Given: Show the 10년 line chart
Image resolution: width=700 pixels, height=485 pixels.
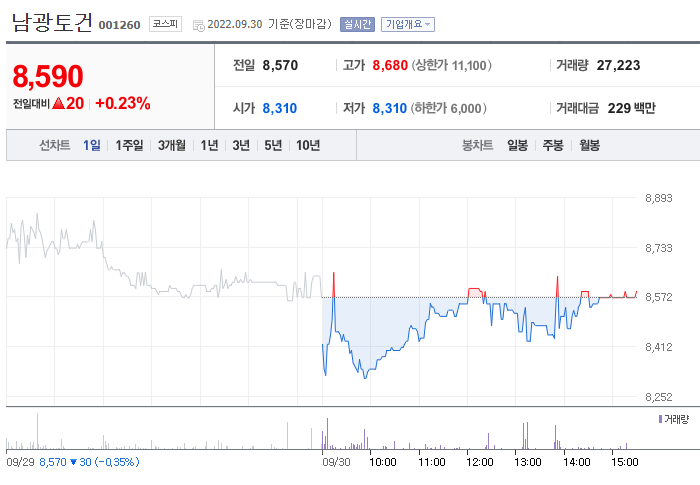Looking at the screenshot, I should point(308,145).
